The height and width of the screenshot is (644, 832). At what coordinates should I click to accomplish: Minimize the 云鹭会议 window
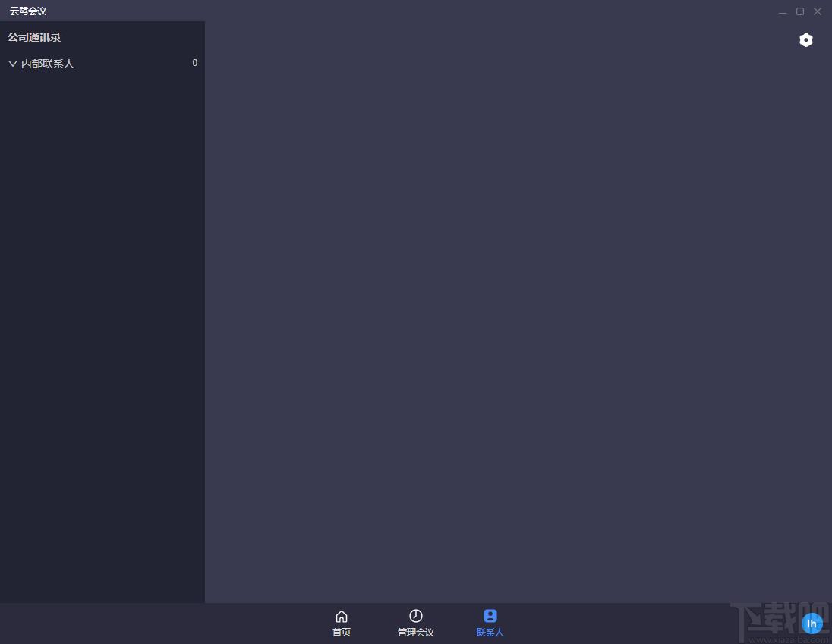pos(783,11)
